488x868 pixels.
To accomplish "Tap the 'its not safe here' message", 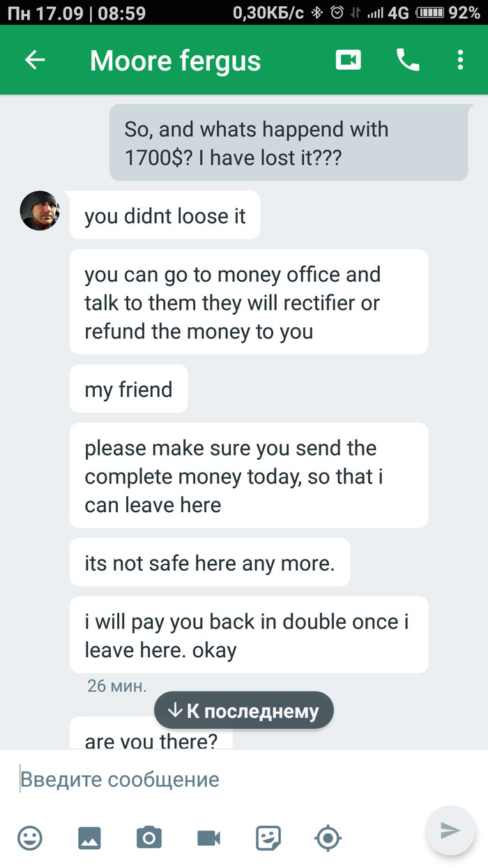I will tap(210, 562).
